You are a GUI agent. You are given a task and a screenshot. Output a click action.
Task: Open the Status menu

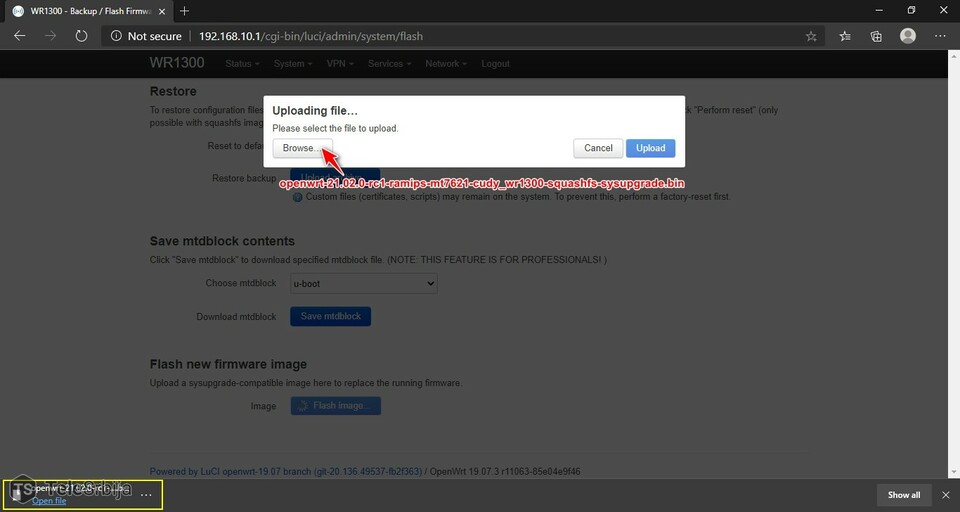242,64
